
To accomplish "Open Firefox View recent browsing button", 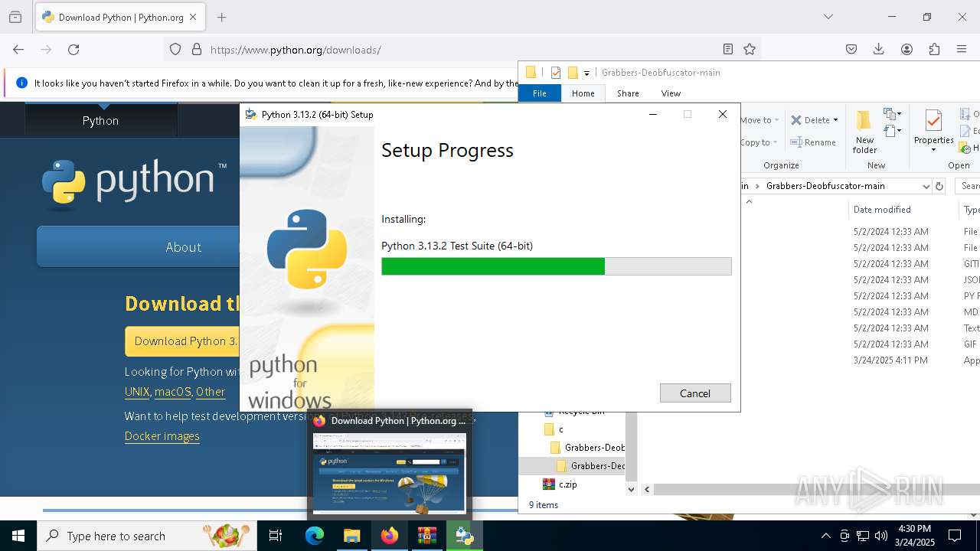I will point(15,17).
